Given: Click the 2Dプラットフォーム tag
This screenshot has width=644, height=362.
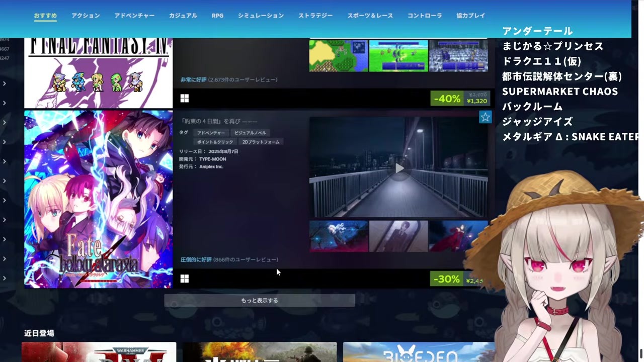Looking at the screenshot, I should (x=261, y=142).
